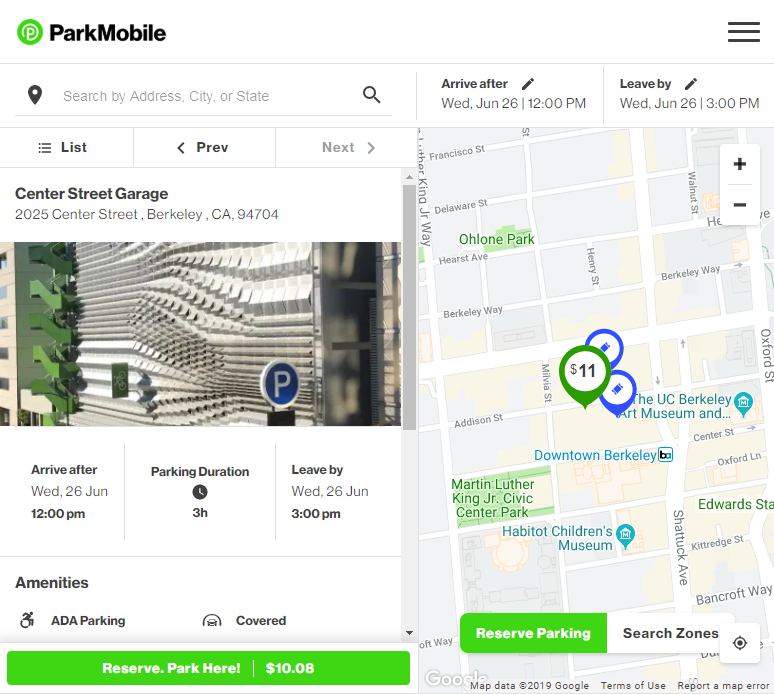Click the Martin Luther King Jr. Civic Center Park label
The width and height of the screenshot is (774, 694).
click(492, 498)
